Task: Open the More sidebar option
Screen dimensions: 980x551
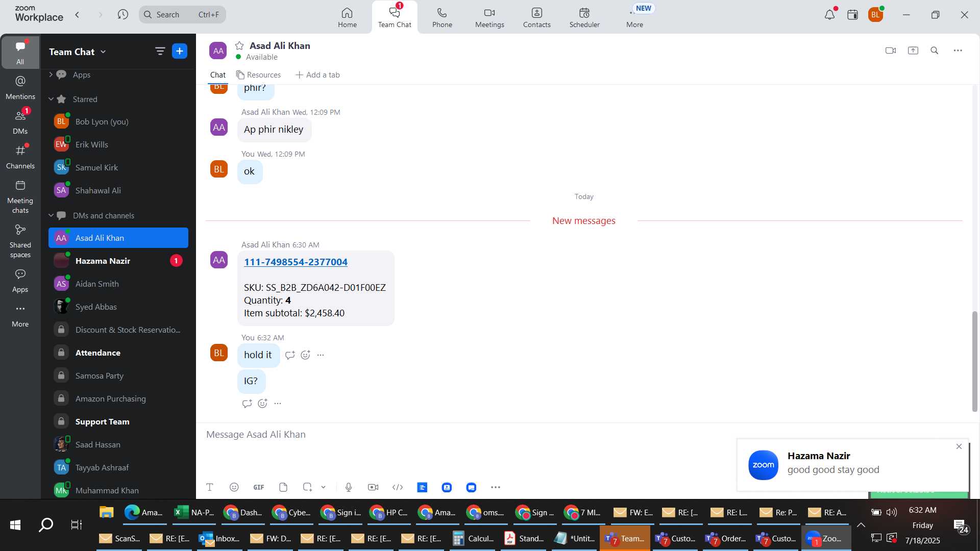Action: click(20, 315)
